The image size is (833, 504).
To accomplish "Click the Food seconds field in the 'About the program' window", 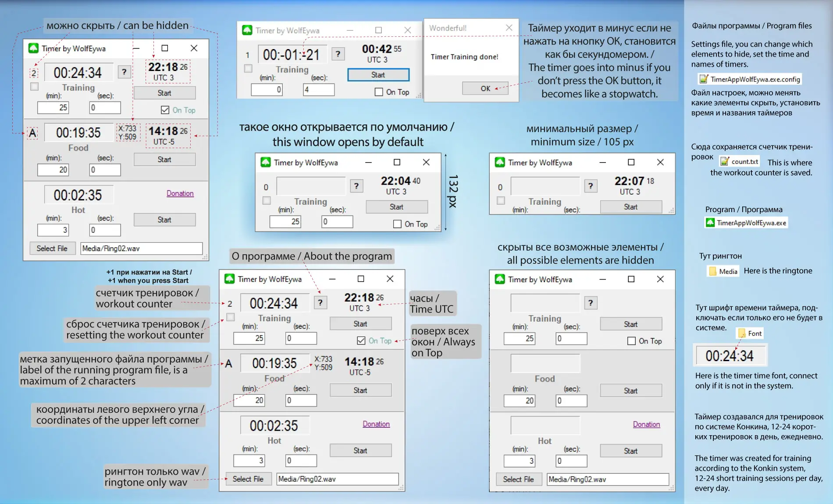I will tap(301, 401).
